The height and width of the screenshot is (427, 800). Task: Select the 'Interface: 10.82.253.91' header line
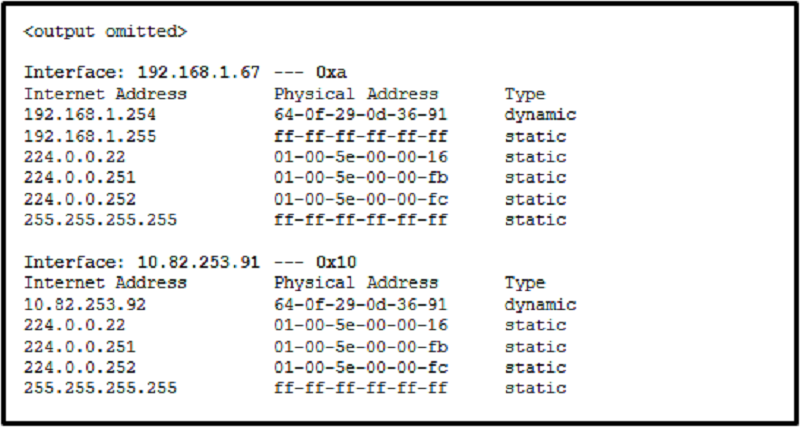(190, 262)
